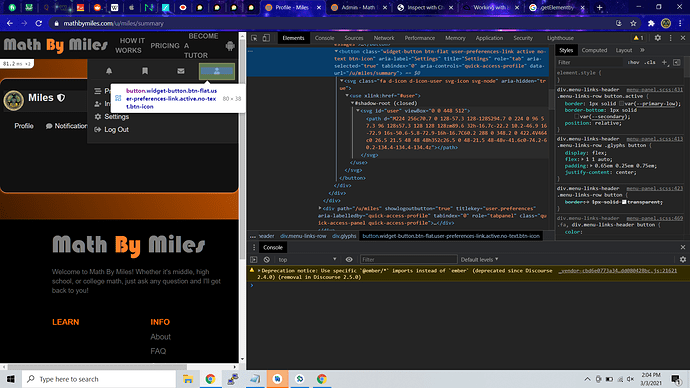Add new style rule with the plus icon
This screenshot has width=690, height=388.
coord(664,62)
